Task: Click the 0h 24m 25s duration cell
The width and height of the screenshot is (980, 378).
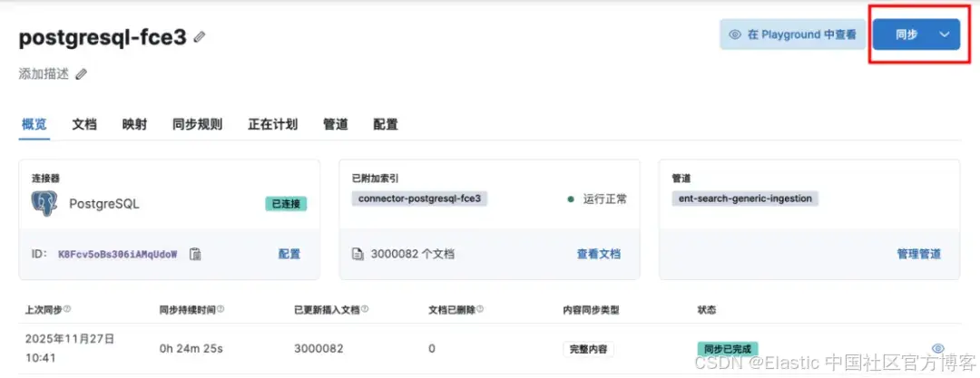Action: point(191,348)
